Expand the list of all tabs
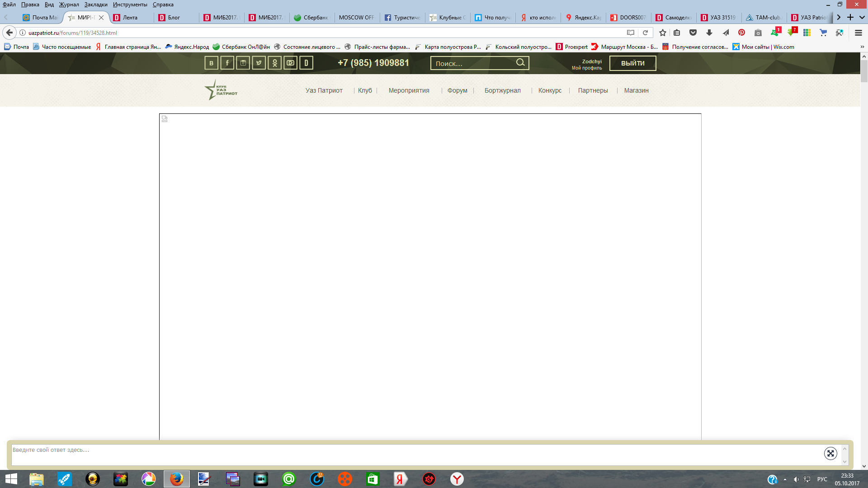 click(x=862, y=17)
